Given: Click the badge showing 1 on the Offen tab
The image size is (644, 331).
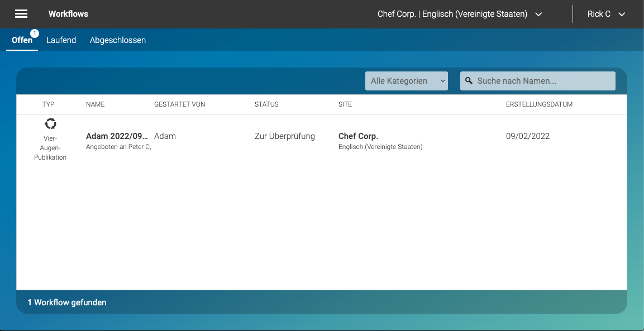Looking at the screenshot, I should (x=35, y=33).
